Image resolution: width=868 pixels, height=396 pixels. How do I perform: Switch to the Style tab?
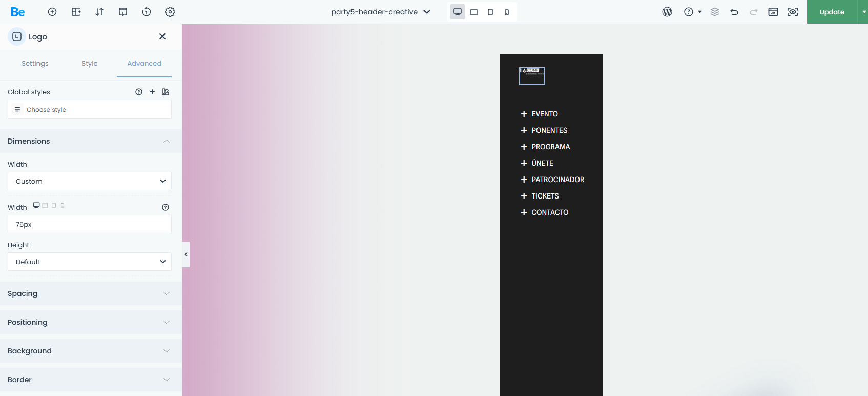coord(90,64)
